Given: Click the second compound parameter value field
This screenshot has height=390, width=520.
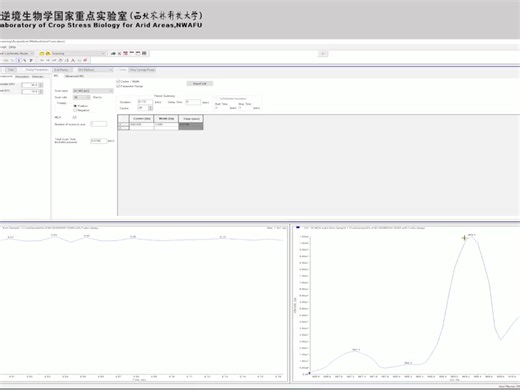Looking at the screenshot, I should (30, 91).
